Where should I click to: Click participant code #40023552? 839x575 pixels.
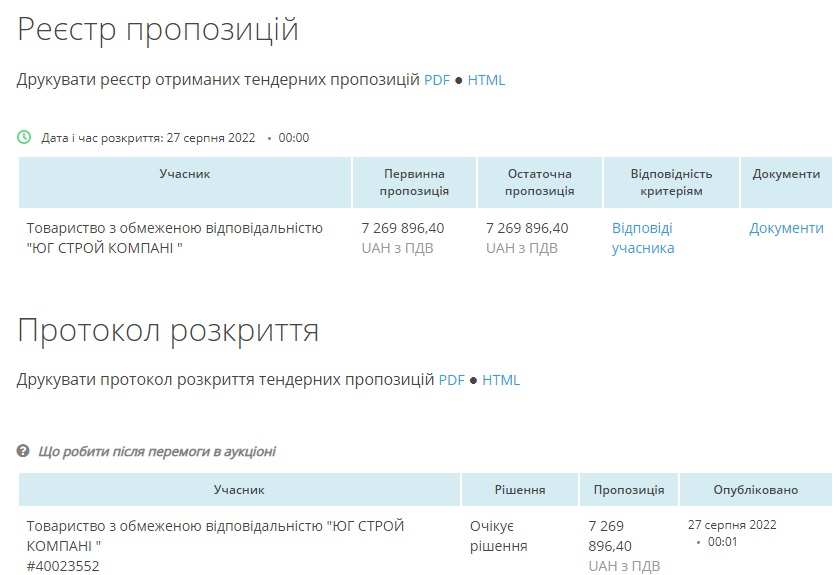coord(63,567)
